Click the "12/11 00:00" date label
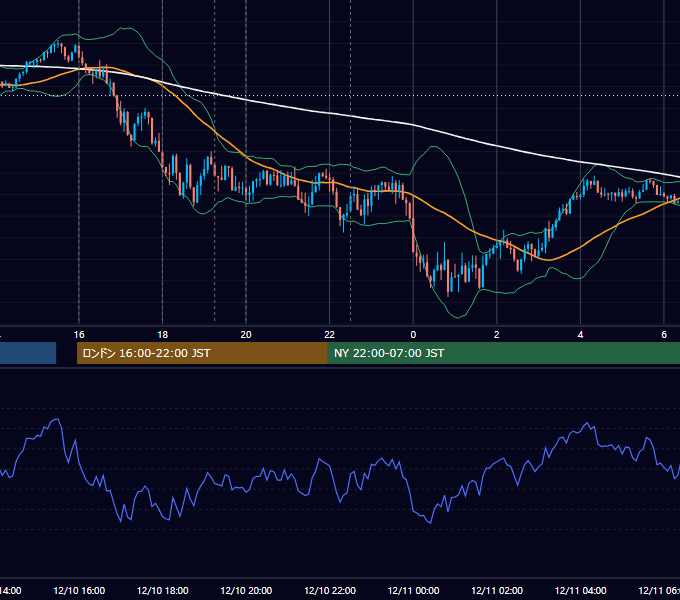The height and width of the screenshot is (600, 680). click(413, 590)
